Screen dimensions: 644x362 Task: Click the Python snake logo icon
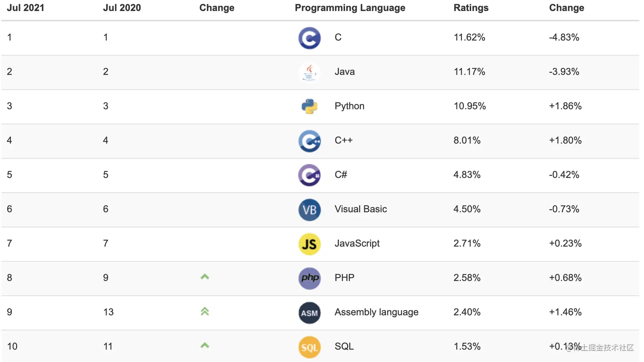tap(309, 106)
